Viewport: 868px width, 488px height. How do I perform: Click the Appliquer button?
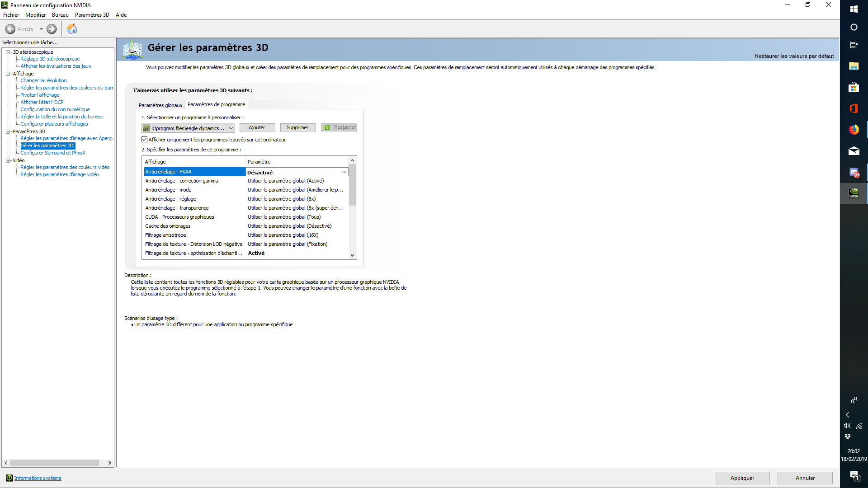(x=742, y=478)
